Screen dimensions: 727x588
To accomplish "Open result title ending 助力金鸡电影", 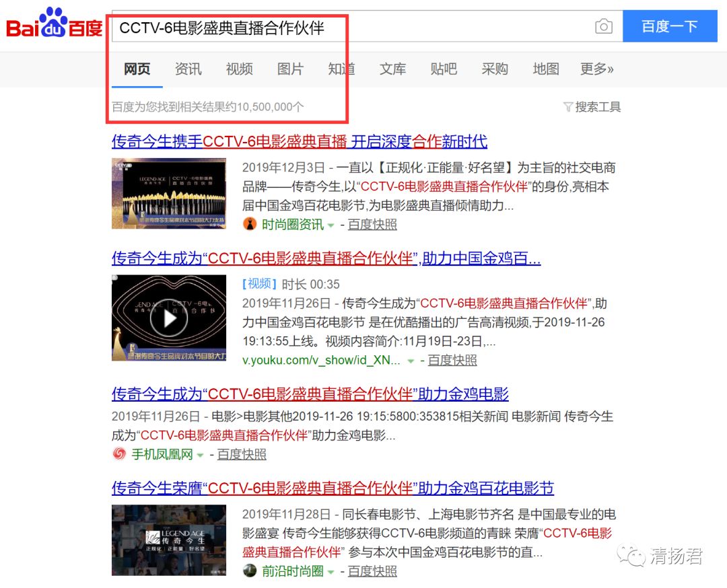I will (x=310, y=394).
